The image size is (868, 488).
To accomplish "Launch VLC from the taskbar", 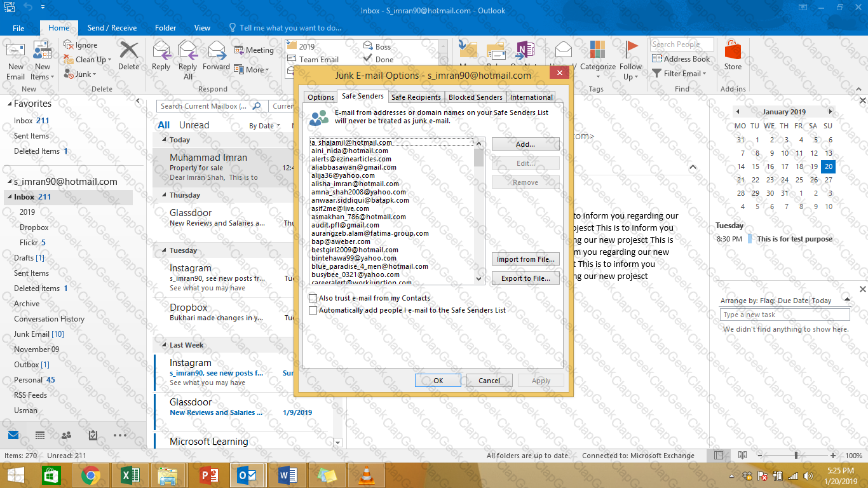I will pos(366,475).
